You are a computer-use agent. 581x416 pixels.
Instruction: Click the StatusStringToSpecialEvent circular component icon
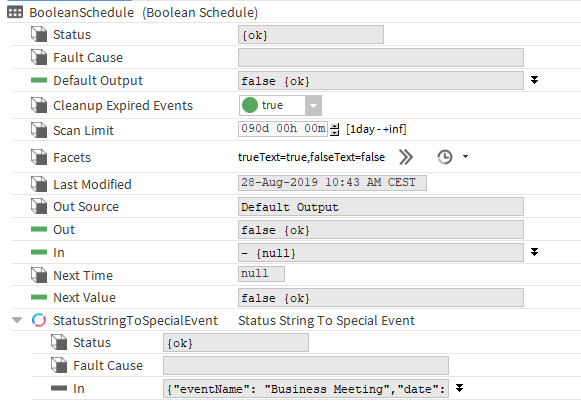pos(39,320)
